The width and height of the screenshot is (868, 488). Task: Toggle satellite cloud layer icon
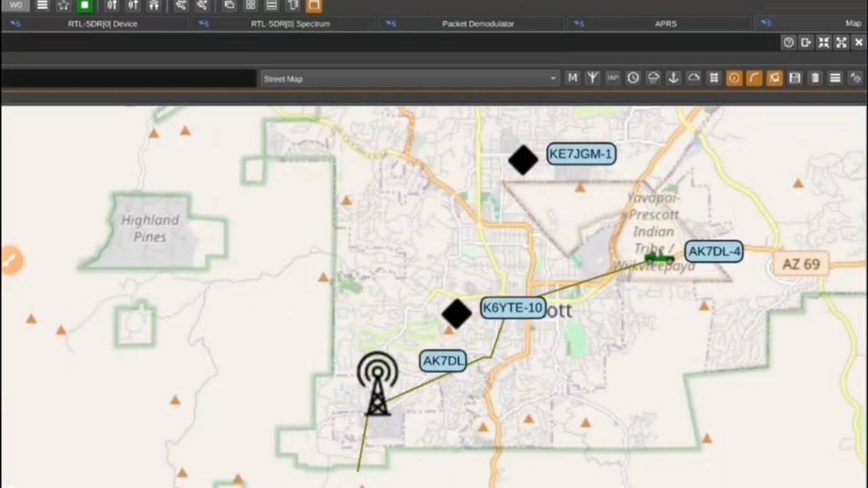tap(694, 78)
